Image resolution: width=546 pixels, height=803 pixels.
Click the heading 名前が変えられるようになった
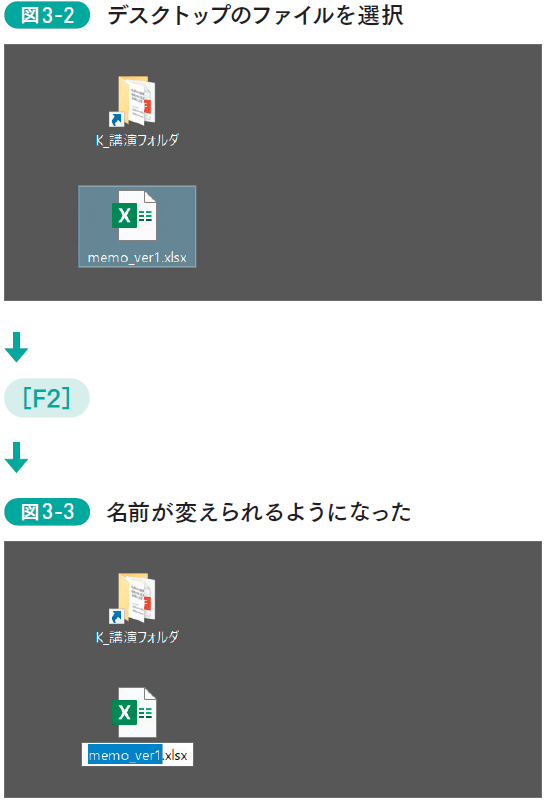pos(259,512)
